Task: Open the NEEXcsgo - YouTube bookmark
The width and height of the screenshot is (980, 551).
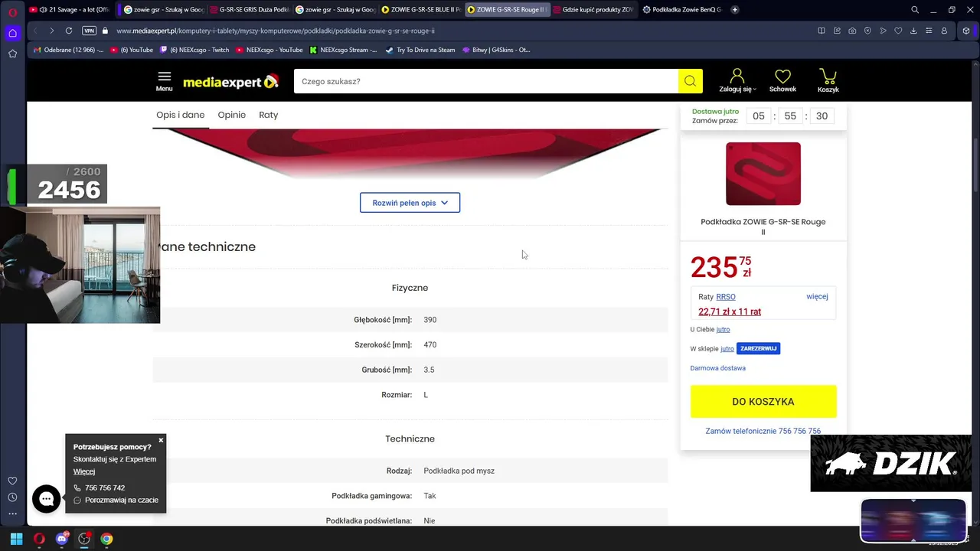Action: [x=269, y=50]
